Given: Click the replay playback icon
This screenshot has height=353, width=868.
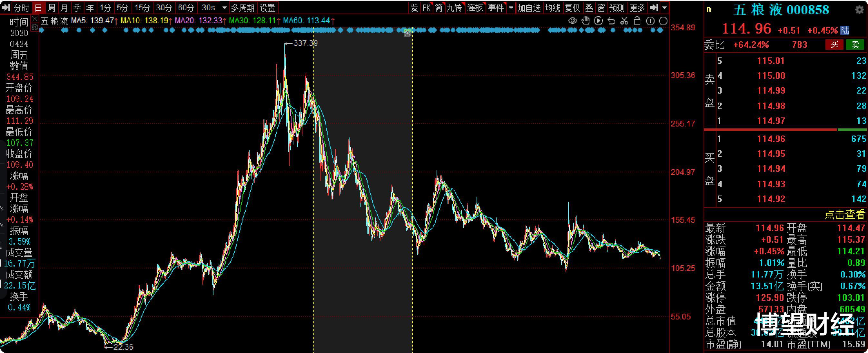Looking at the screenshot, I should (598, 21).
